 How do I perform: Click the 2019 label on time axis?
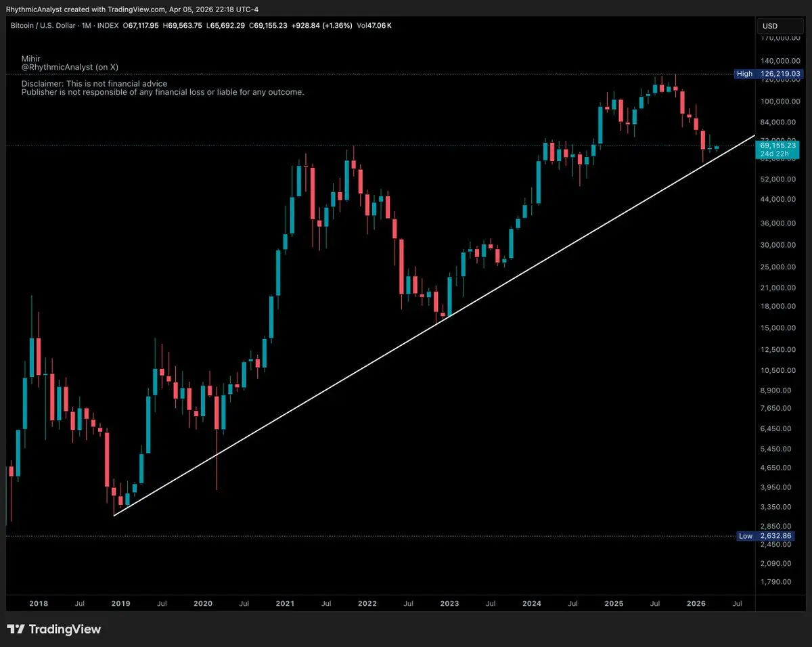coord(120,603)
